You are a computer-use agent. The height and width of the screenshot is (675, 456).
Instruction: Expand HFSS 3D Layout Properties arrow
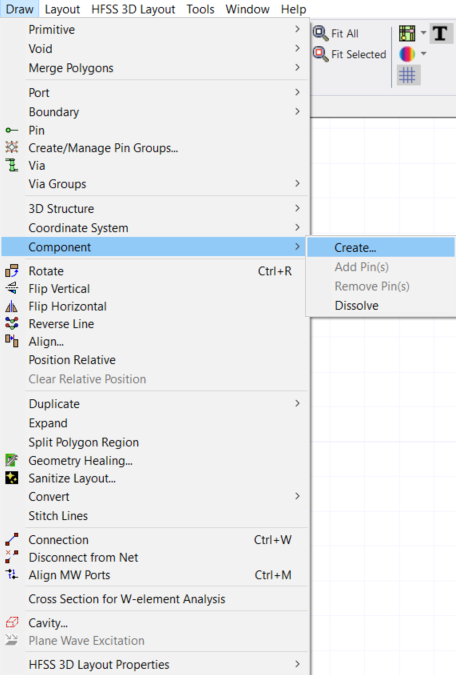coord(297,664)
